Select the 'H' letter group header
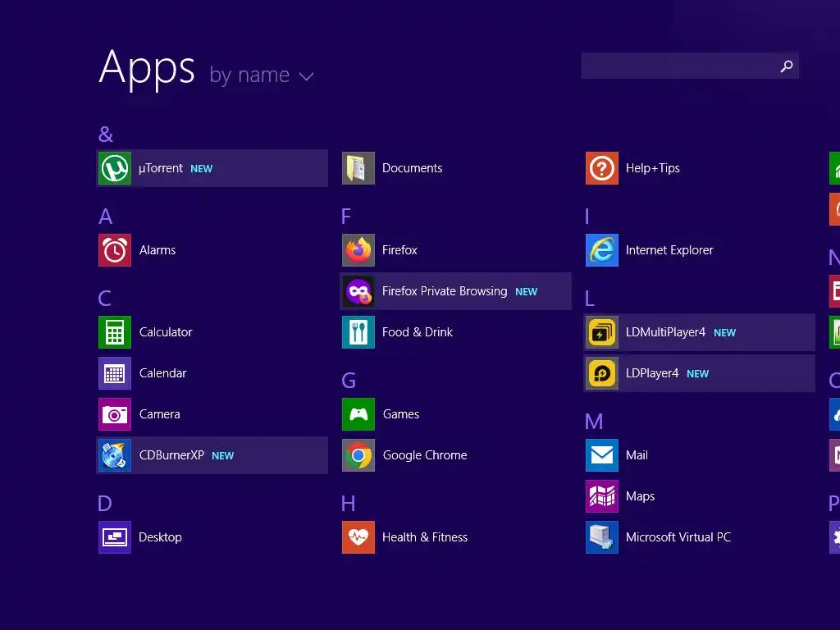840x630 pixels. tap(348, 504)
